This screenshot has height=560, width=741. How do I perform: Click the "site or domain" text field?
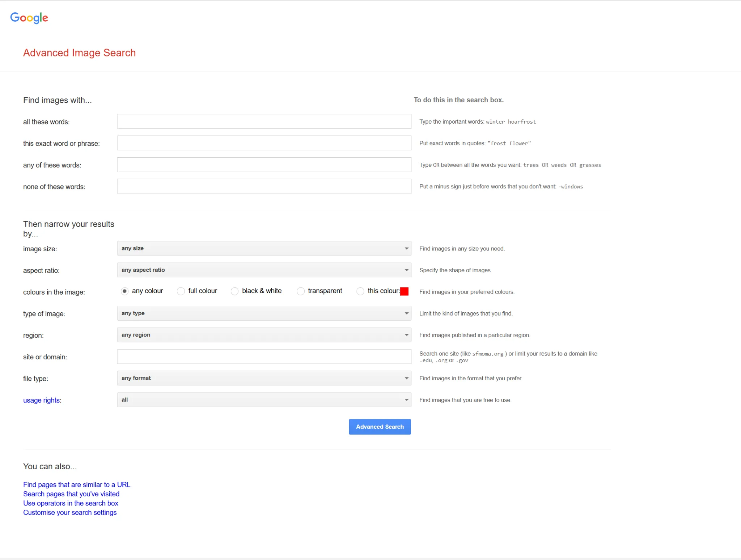point(264,356)
